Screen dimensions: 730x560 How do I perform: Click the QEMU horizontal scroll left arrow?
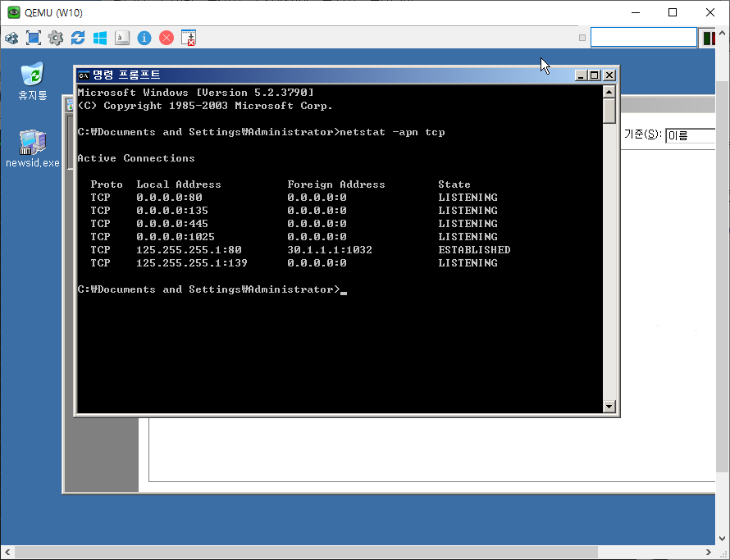pyautogui.click(x=7, y=552)
